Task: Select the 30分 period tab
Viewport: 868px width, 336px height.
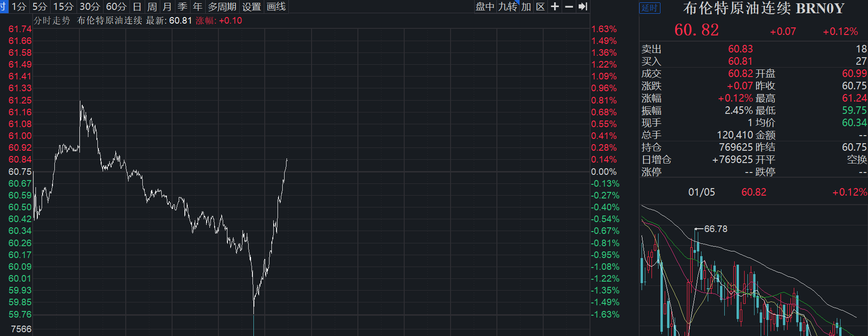Action: tap(90, 7)
